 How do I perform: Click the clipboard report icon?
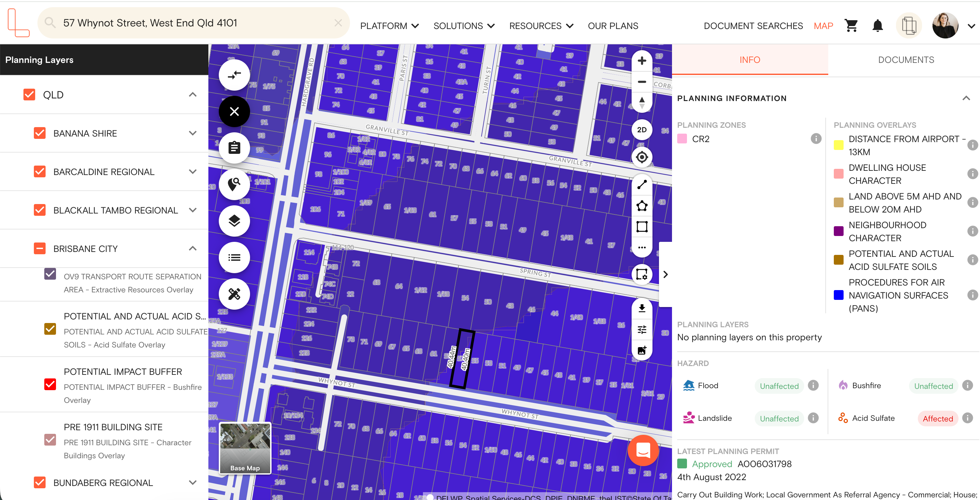click(x=234, y=148)
